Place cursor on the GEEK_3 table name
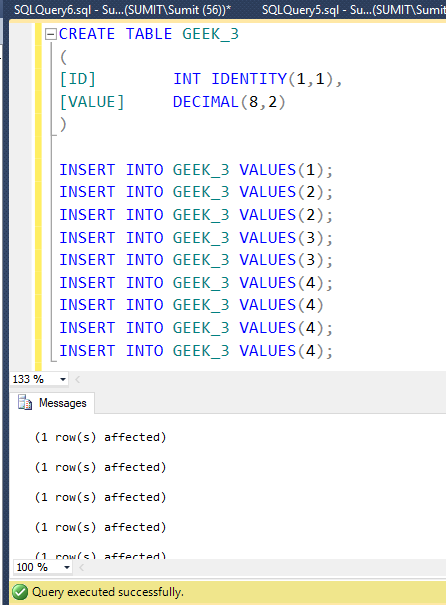 coord(211,34)
